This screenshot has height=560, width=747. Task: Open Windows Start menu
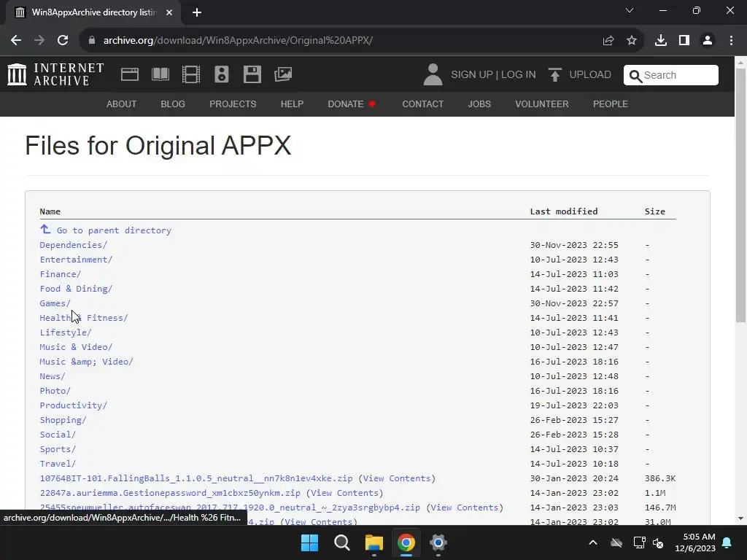[309, 542]
